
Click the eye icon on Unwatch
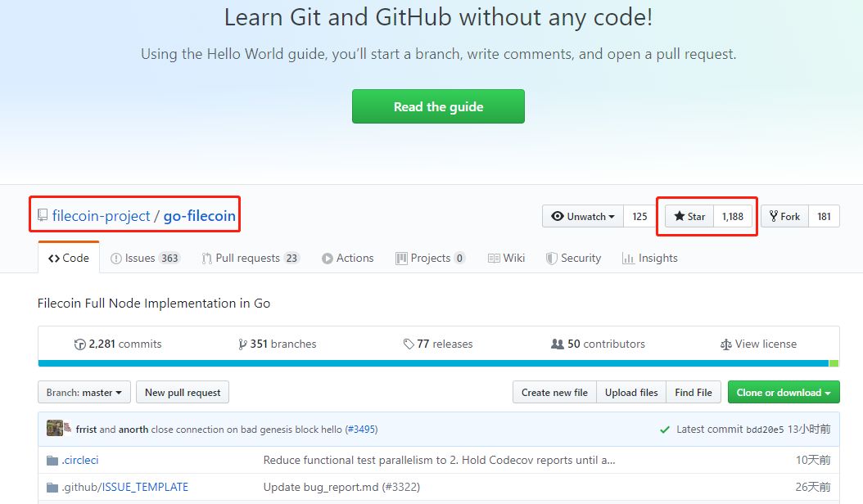click(558, 216)
